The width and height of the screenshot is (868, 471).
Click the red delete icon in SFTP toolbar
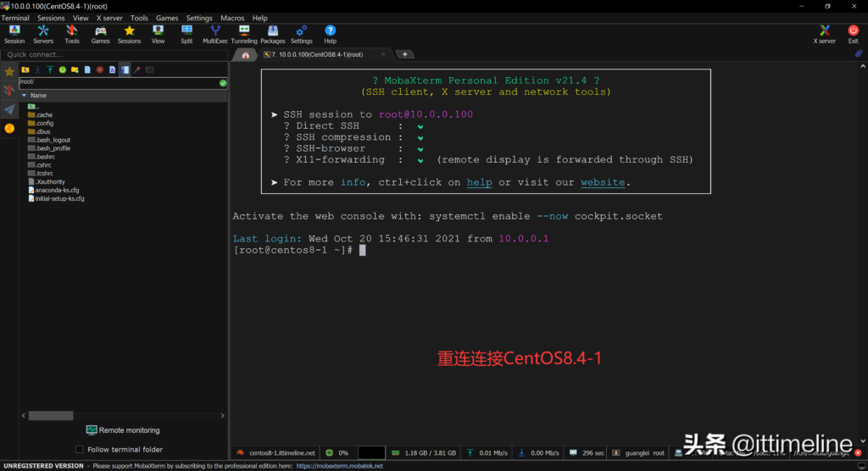tap(100, 69)
